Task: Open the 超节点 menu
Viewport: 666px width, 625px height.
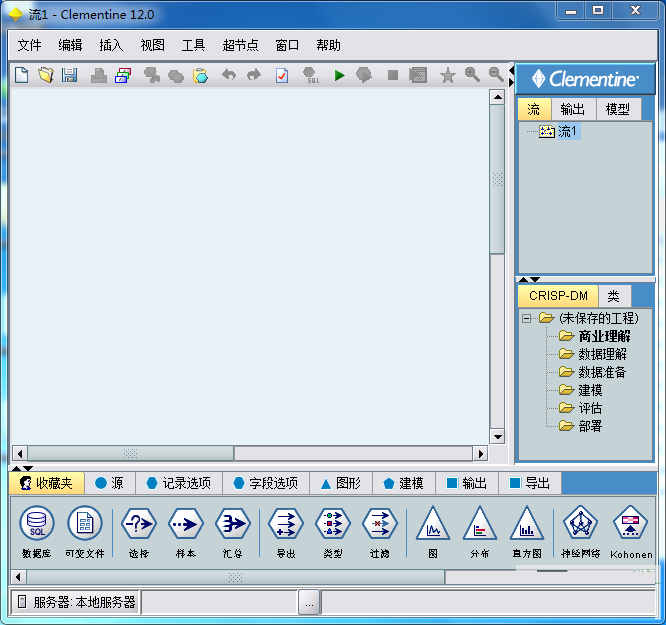Action: pyautogui.click(x=240, y=45)
